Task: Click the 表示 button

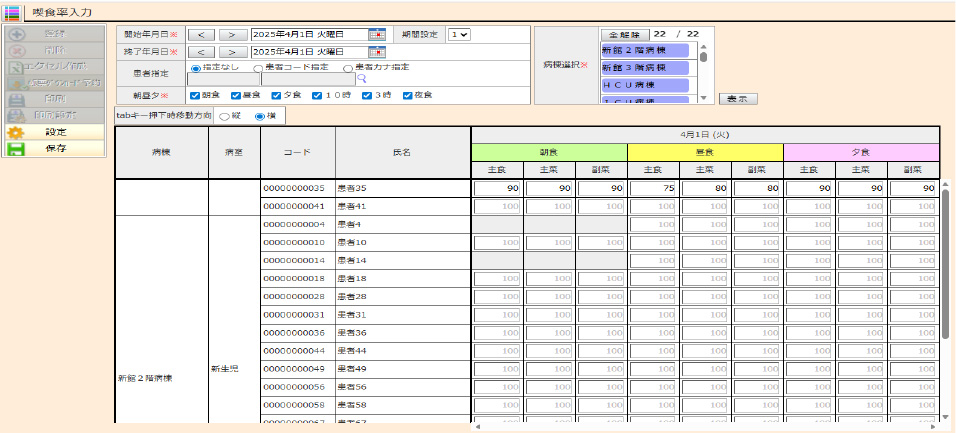Action: [737, 99]
